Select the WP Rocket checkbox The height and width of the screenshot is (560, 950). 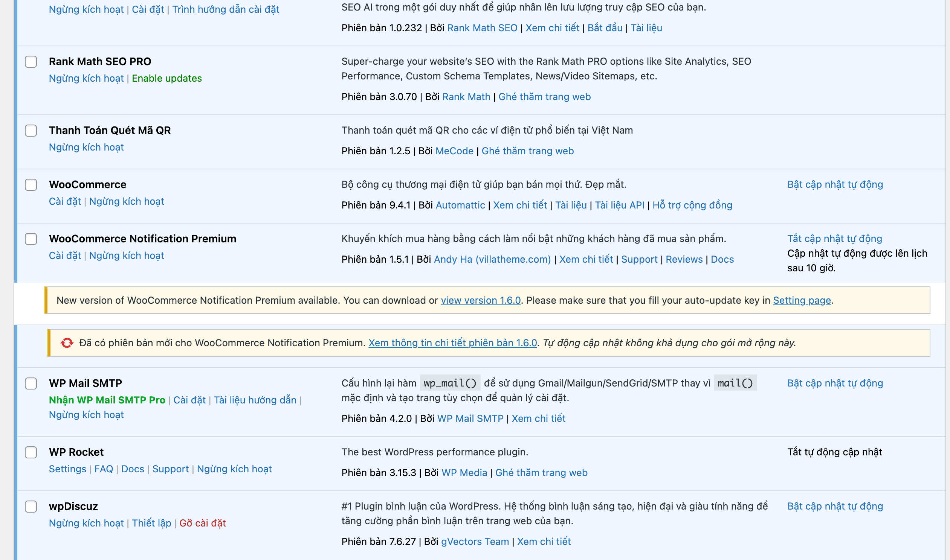[31, 453]
